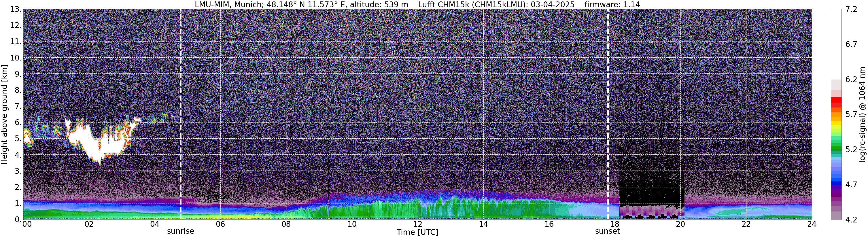Select the dashed vertical sunrise marker line
This screenshot has height=238, width=868.
click(x=181, y=114)
